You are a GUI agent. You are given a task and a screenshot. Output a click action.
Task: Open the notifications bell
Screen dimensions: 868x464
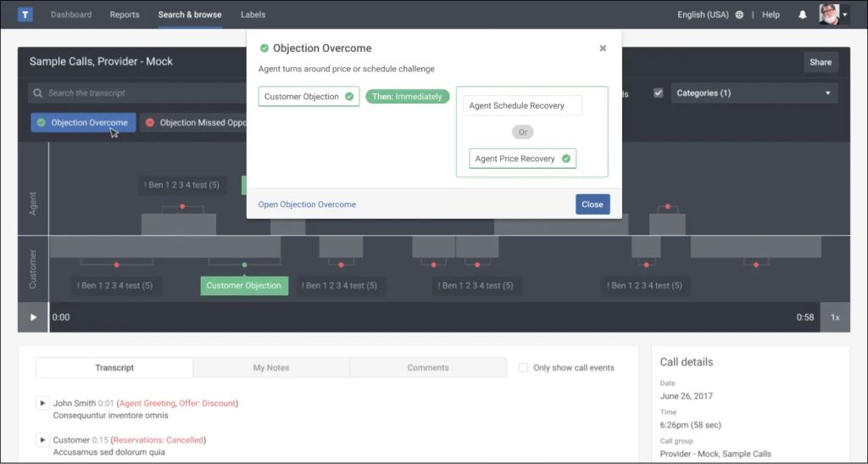[x=803, y=15]
